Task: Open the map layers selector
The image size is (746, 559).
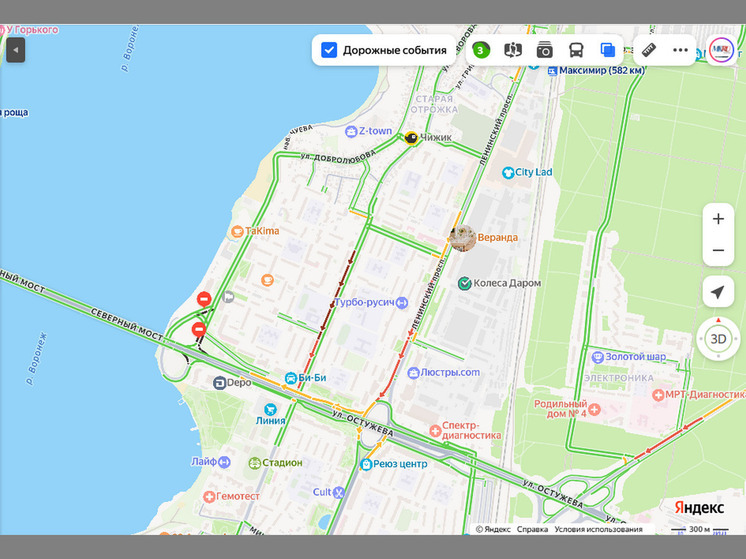Action: click(607, 50)
